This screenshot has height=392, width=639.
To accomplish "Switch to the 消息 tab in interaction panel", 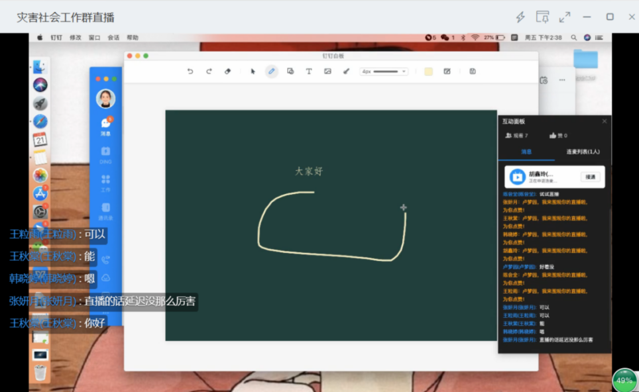I will [526, 152].
